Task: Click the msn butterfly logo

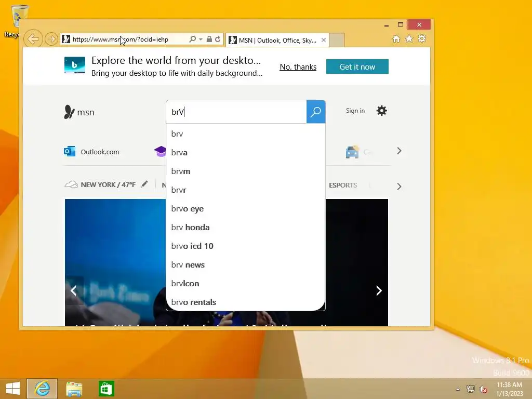Action: point(79,112)
